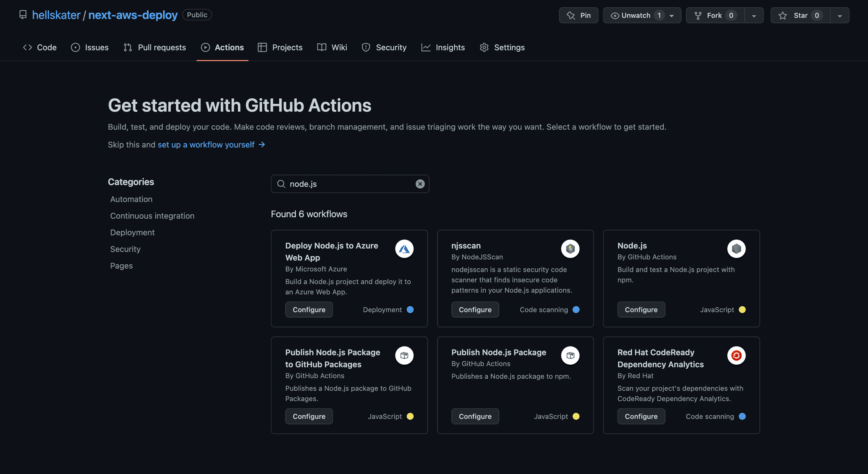868x474 pixels.
Task: Open the Unwatch dropdown chevron
Action: click(x=671, y=15)
